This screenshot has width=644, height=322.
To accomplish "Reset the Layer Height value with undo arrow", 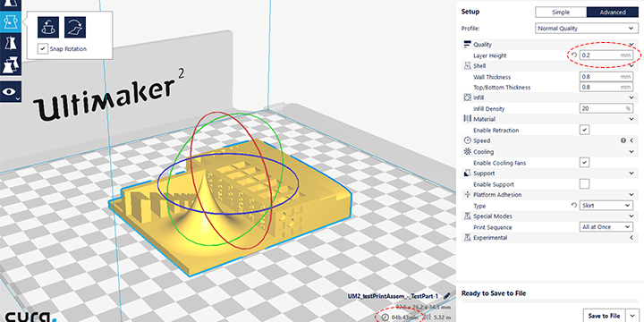I will [x=574, y=55].
